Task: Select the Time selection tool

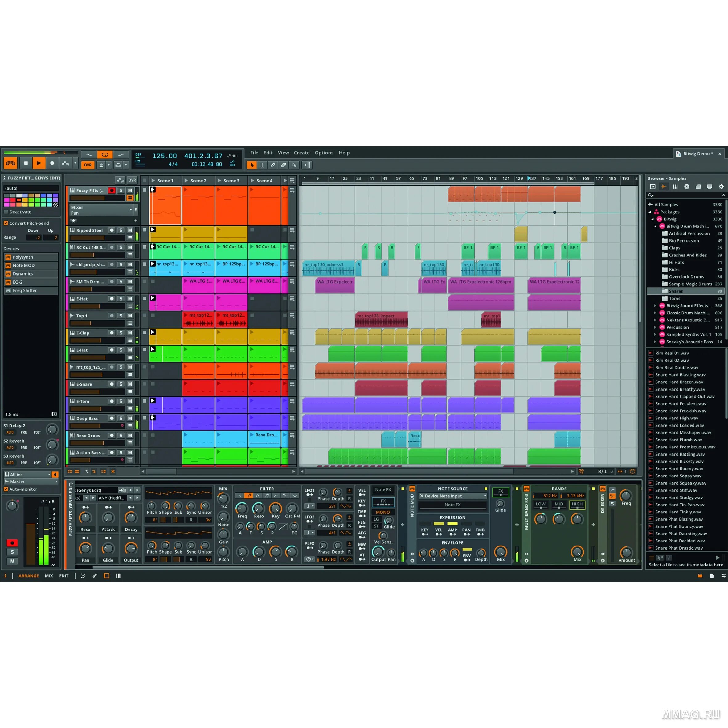Action: coord(262,165)
